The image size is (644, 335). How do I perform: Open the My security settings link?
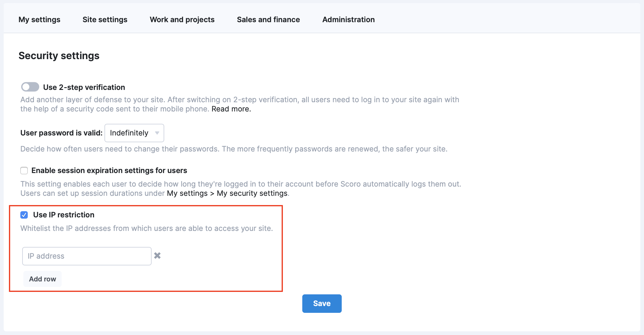[252, 193]
